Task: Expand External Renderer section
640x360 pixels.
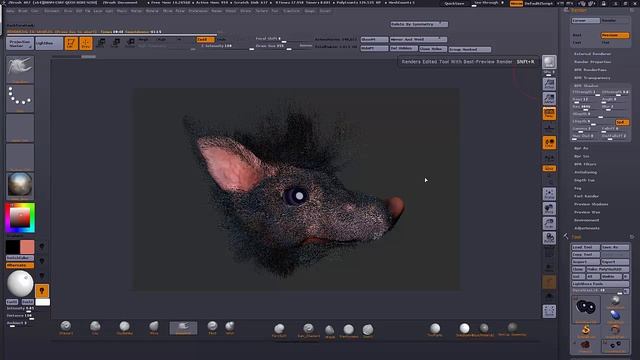Action: point(592,54)
